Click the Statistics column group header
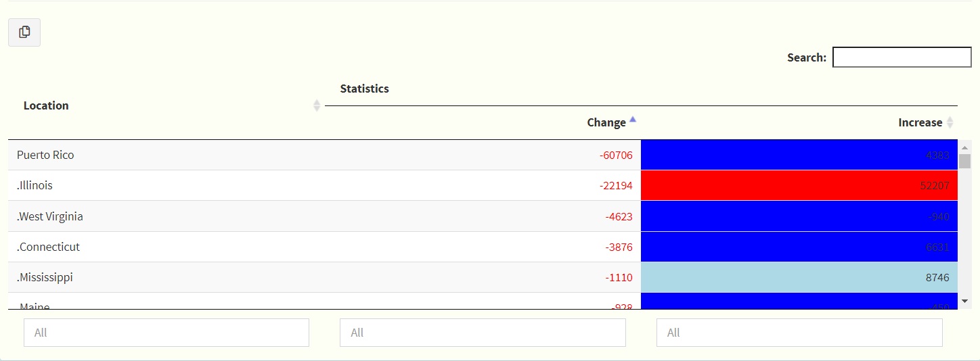 (365, 89)
